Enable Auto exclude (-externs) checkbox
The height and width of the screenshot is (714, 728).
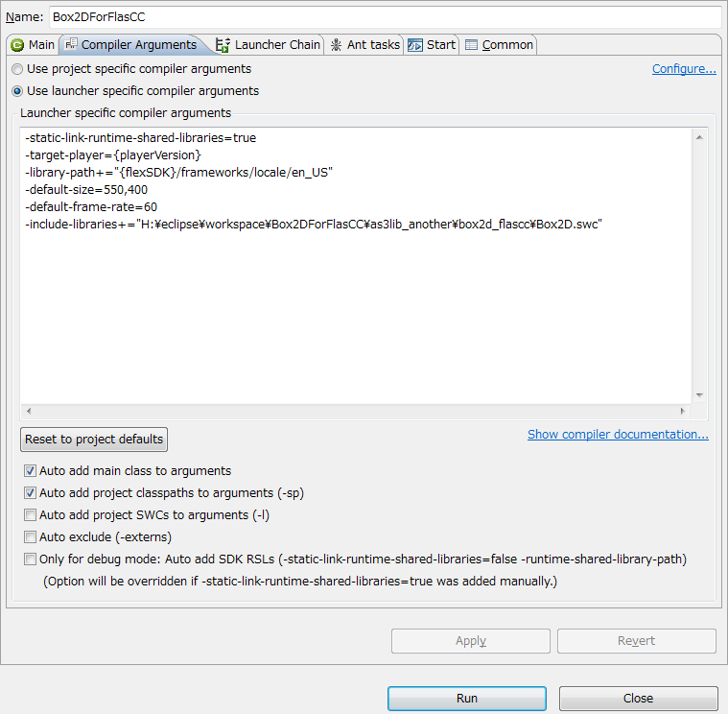31,537
